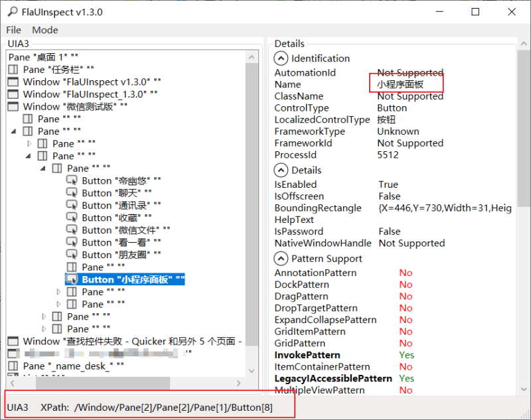This screenshot has height=420, width=531.
Task: Click the Details panel scroll down arrow
Action: pyautogui.click(x=524, y=389)
